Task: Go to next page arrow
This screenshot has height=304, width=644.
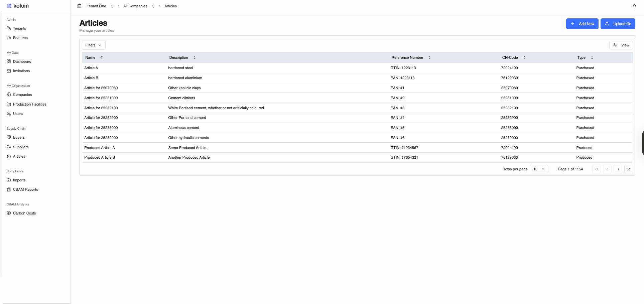Action: tap(618, 169)
